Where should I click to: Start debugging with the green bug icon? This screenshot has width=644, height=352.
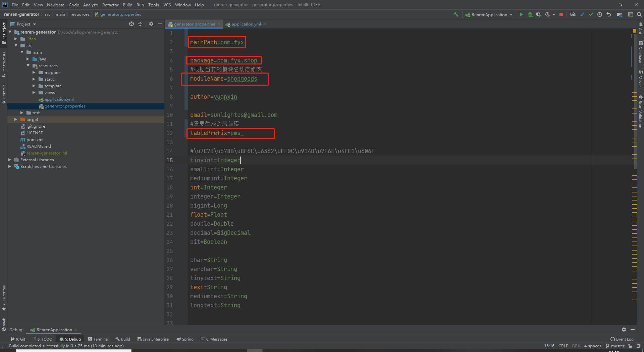[530, 14]
